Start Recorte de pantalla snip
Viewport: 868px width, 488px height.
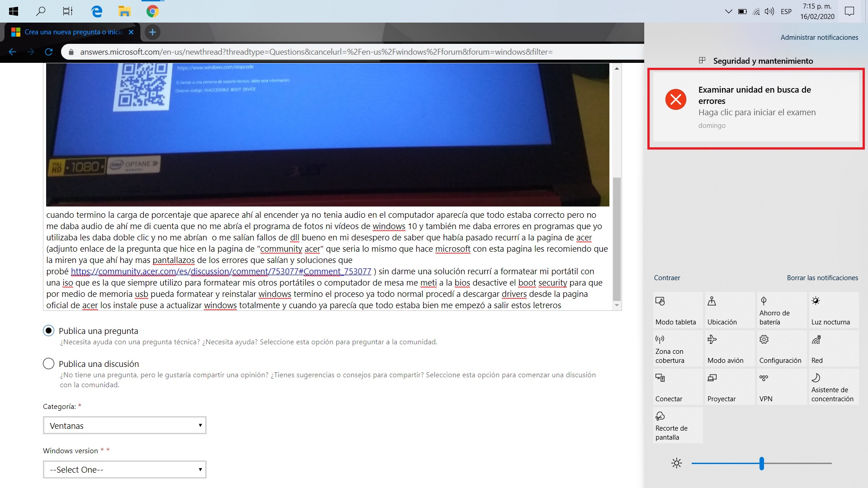pos(678,425)
